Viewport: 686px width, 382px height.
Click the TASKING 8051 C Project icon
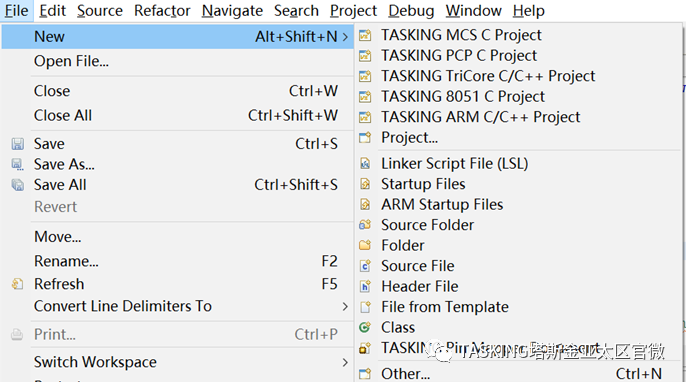[x=365, y=96]
